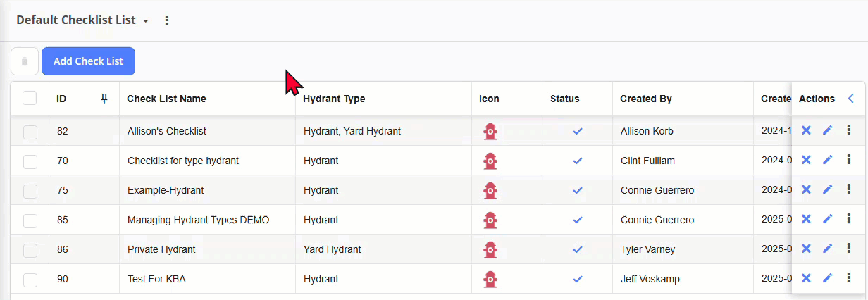
Task: Click the trash delete icon button
Action: [25, 61]
